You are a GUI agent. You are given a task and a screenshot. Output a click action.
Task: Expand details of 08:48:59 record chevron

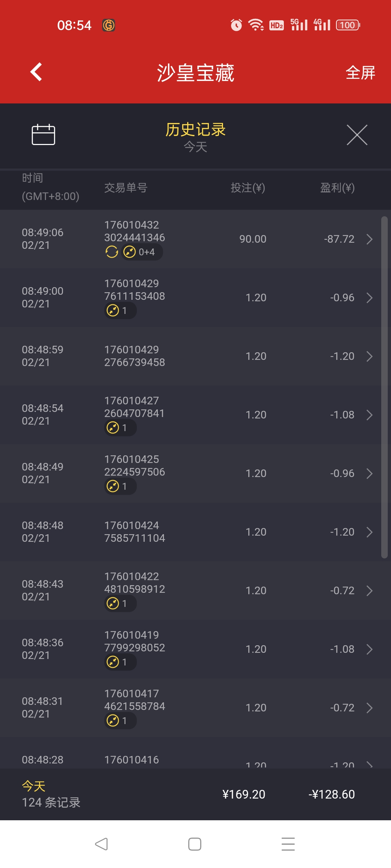coord(369,356)
